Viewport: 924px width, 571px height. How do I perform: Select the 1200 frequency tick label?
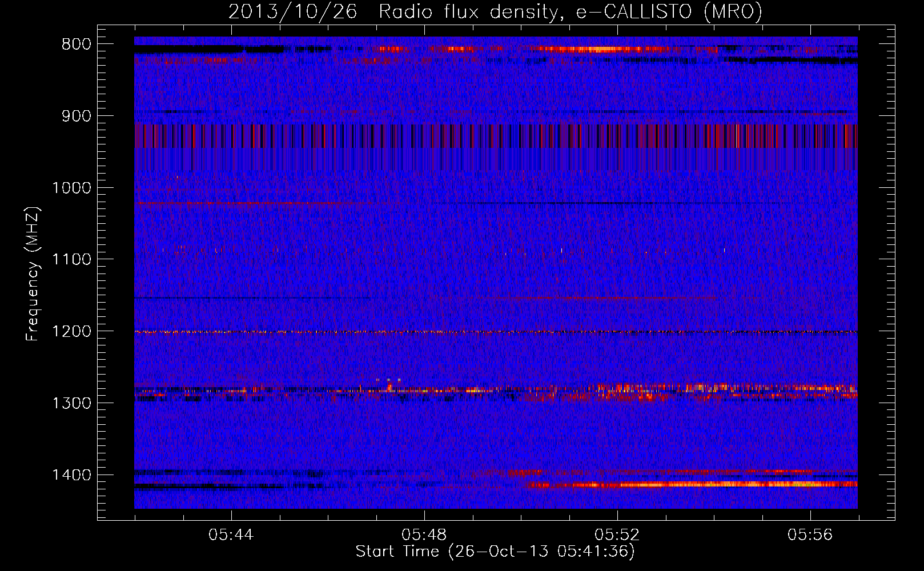click(x=71, y=332)
